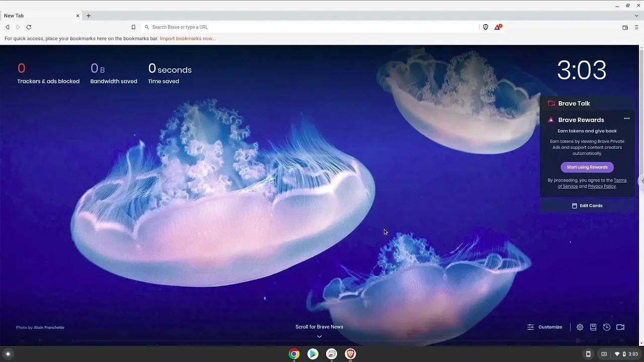
Task: Open the Privacy Policy link
Action: [601, 186]
